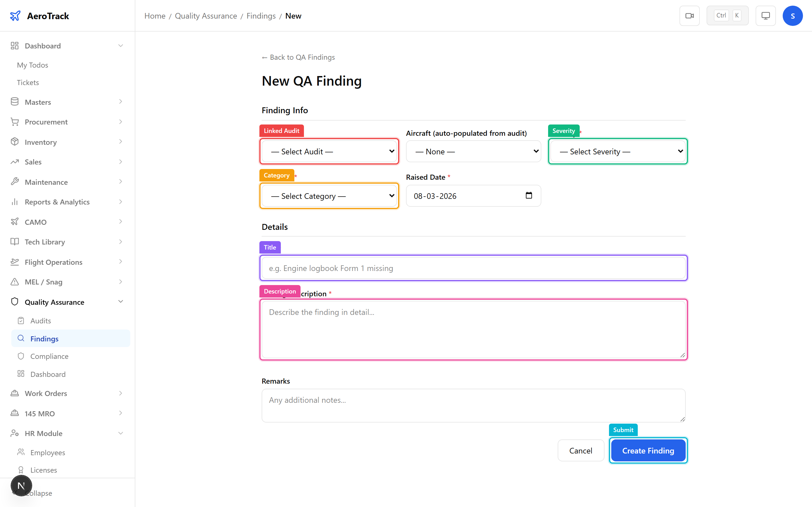Open the Select Severity dropdown
The width and height of the screenshot is (812, 507).
tap(617, 151)
